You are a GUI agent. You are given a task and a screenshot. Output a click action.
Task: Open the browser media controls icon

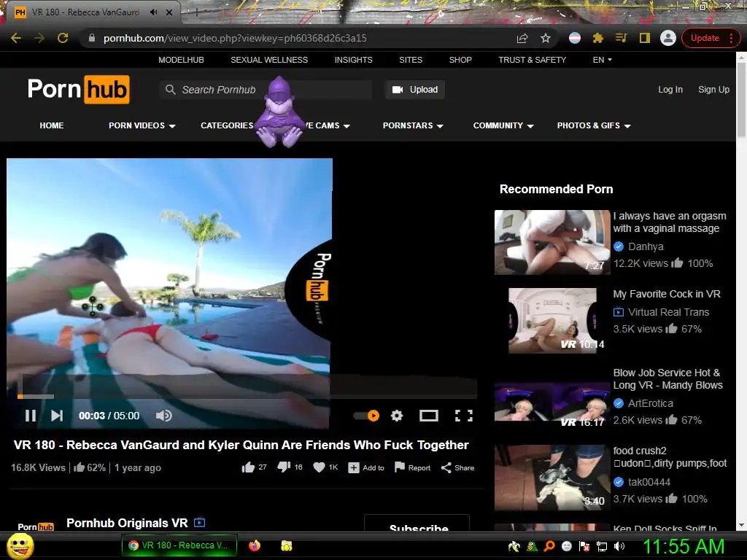click(x=622, y=38)
